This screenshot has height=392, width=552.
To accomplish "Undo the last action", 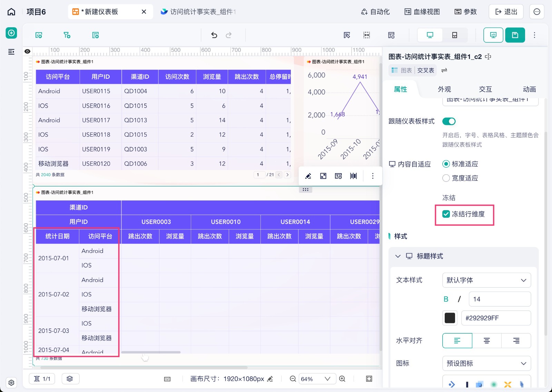I will pyautogui.click(x=214, y=35).
